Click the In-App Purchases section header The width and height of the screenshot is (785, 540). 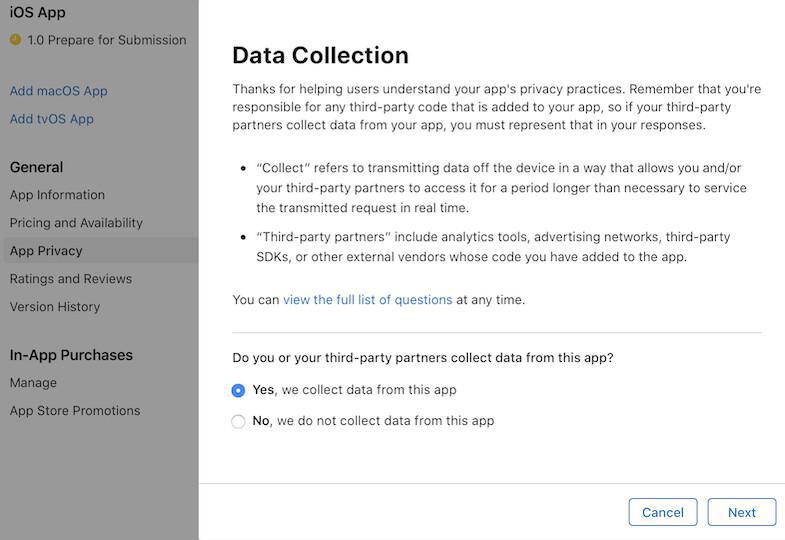point(71,355)
